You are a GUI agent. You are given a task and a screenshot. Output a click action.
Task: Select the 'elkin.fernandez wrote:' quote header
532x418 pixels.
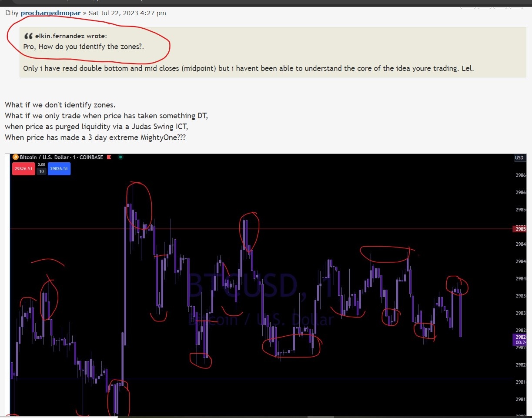(71, 36)
